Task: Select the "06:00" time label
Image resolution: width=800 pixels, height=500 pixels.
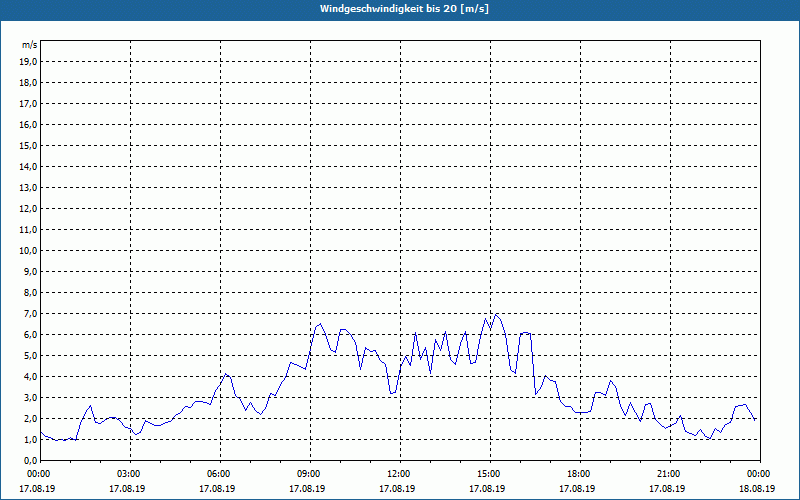Action: (x=220, y=474)
